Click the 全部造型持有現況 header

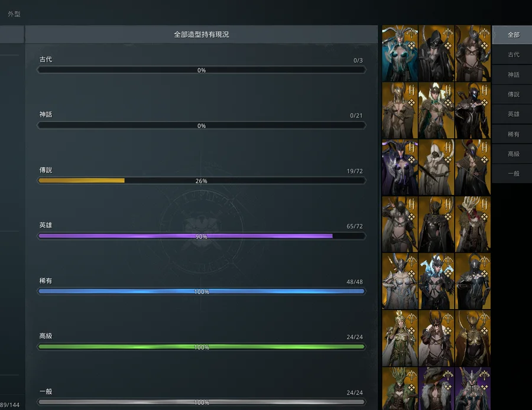coord(202,34)
